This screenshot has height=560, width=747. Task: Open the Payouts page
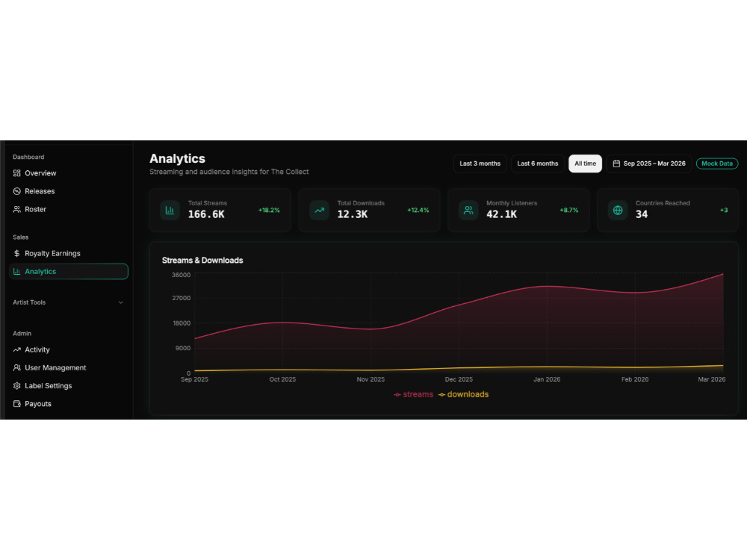(68, 404)
